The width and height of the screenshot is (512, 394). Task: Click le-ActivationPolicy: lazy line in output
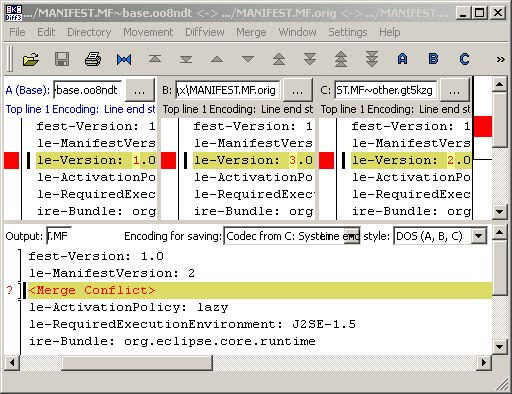click(129, 307)
